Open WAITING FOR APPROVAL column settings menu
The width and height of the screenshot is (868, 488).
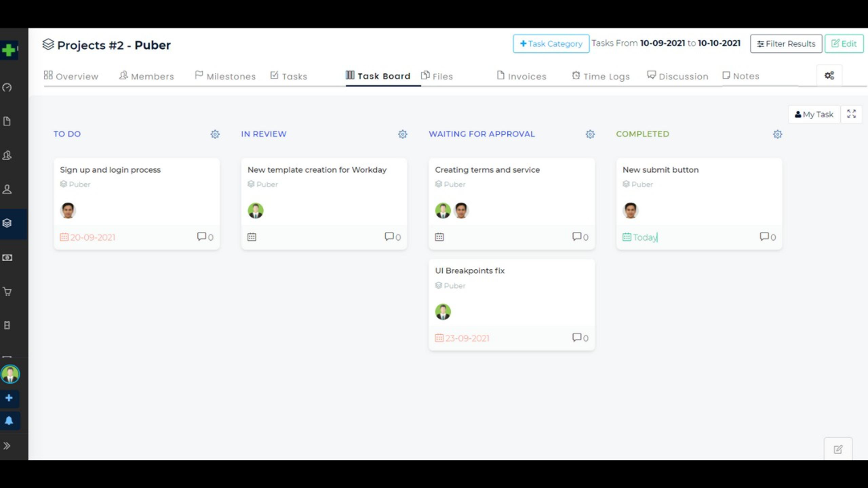pos(590,134)
